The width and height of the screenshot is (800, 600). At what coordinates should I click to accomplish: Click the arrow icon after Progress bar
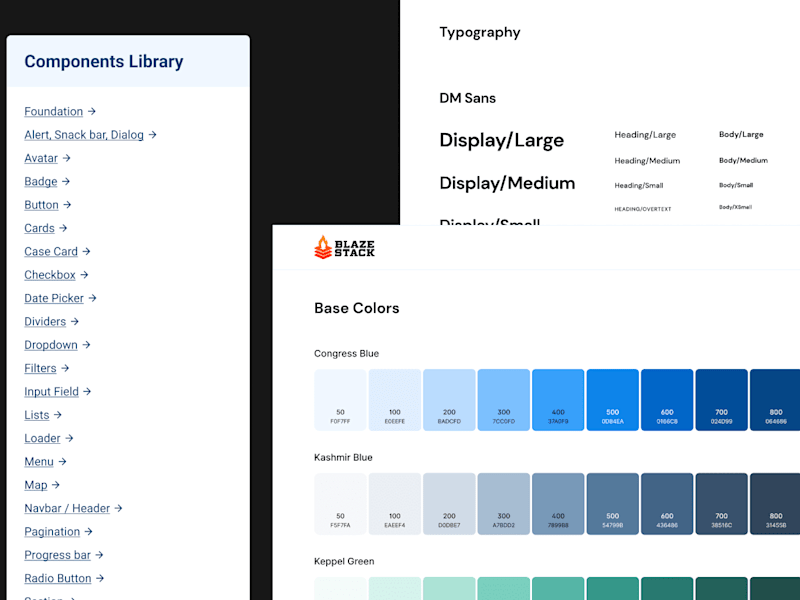coord(99,555)
